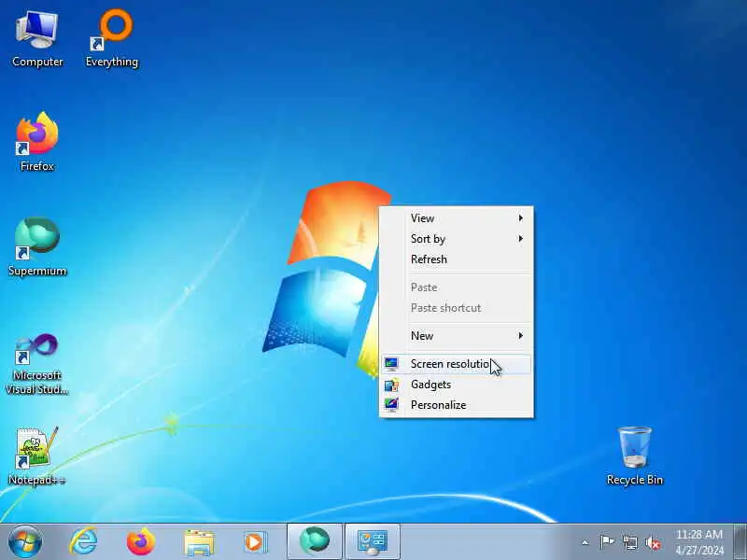Open Personalize from the context menu
Image resolution: width=747 pixels, height=560 pixels.
tap(456, 405)
